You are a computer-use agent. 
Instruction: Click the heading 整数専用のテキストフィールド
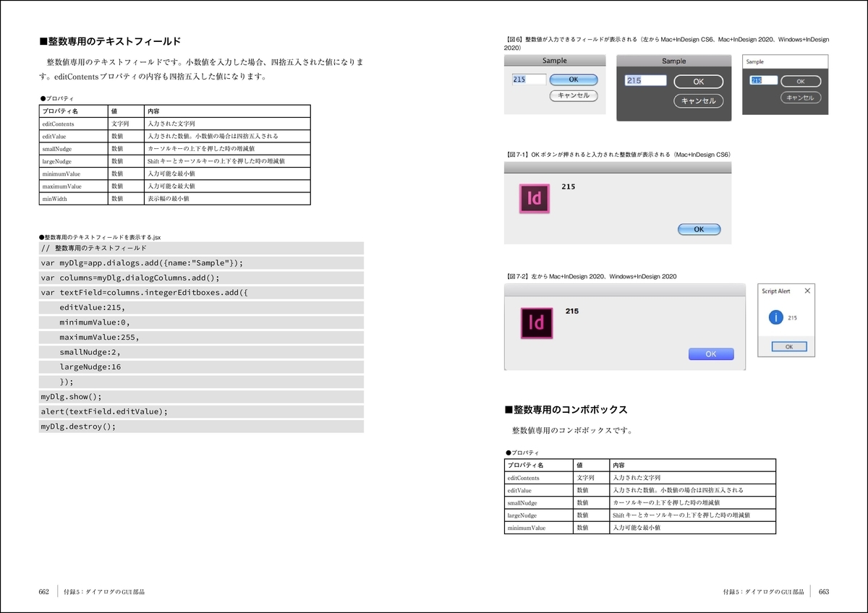110,42
